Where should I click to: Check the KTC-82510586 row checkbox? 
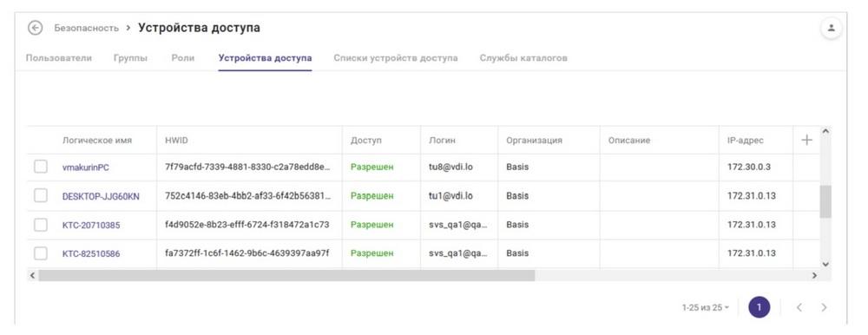point(41,253)
